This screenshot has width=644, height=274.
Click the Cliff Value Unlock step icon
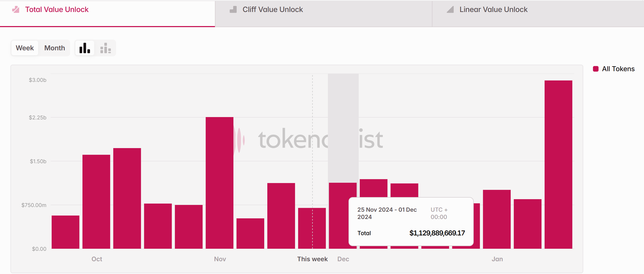[233, 10]
